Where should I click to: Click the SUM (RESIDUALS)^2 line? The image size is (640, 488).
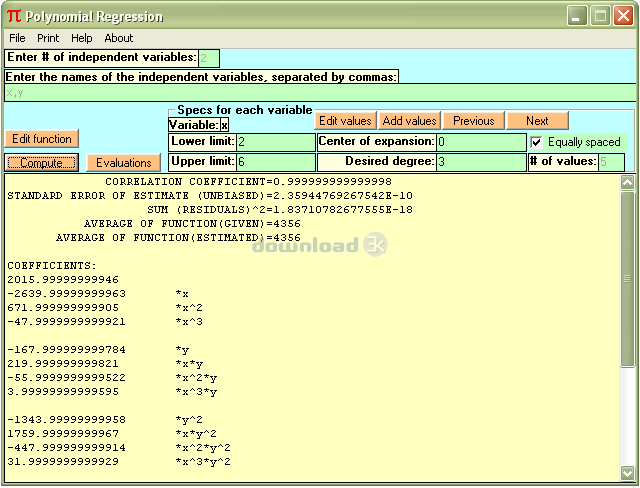pyautogui.click(x=280, y=210)
